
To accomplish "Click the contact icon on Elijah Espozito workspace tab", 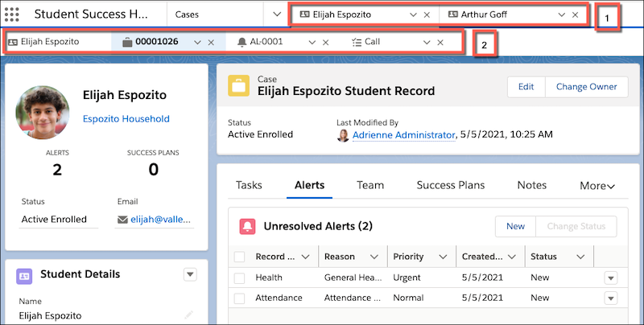I will tap(305, 14).
